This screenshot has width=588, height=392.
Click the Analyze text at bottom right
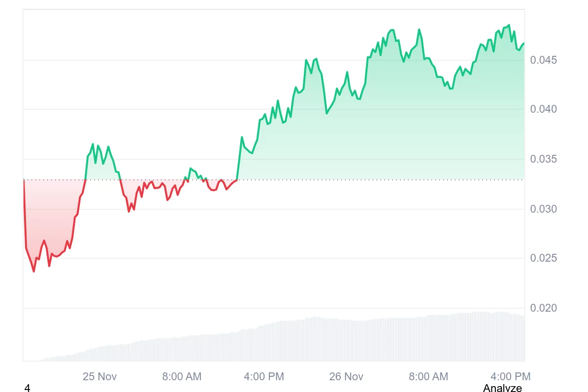[x=502, y=388]
